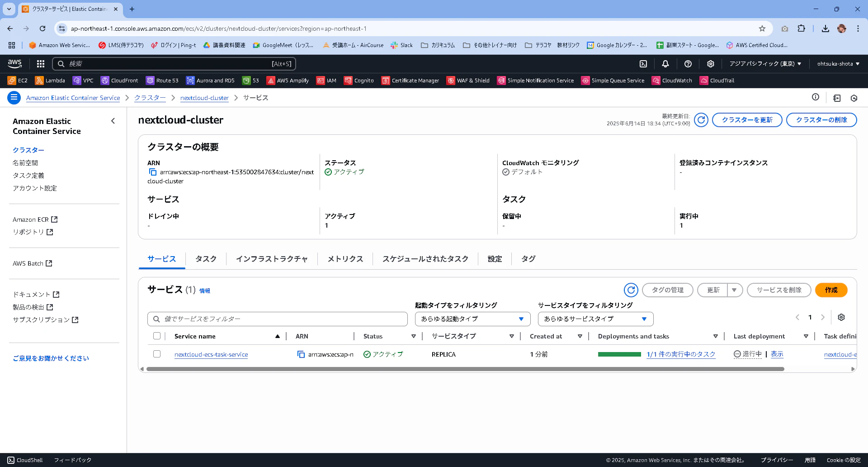
Task: Focus the service filter search field
Action: coord(277,319)
